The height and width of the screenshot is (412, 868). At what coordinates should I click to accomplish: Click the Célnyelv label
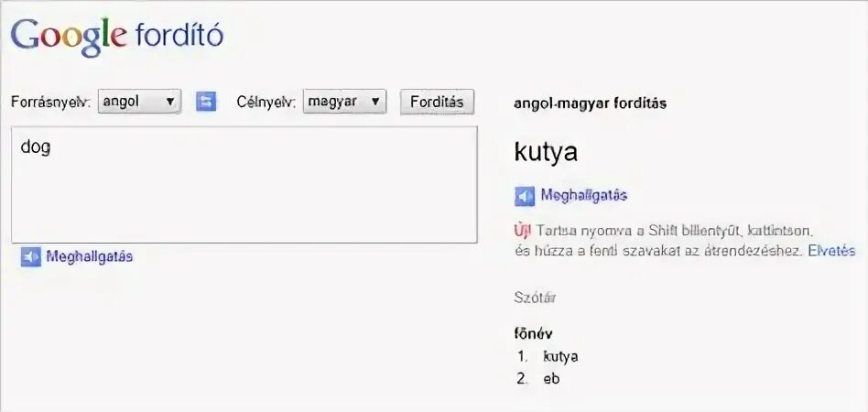pyautogui.click(x=266, y=103)
